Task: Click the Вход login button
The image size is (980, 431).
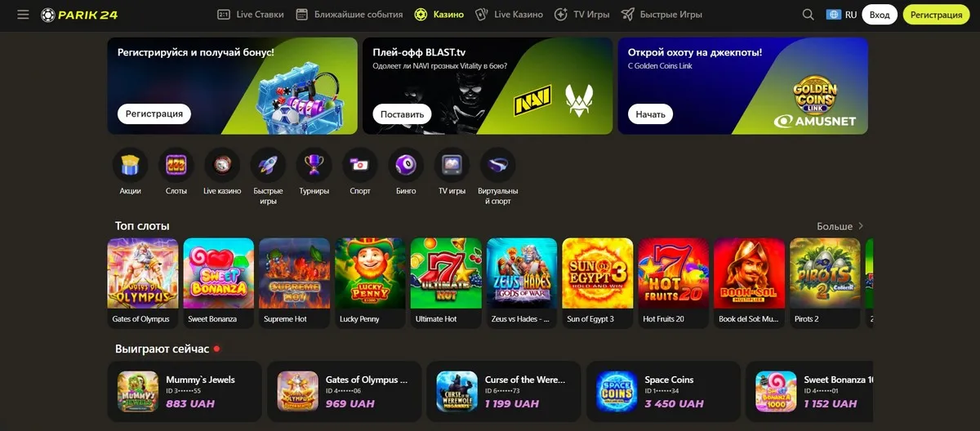Action: point(880,15)
